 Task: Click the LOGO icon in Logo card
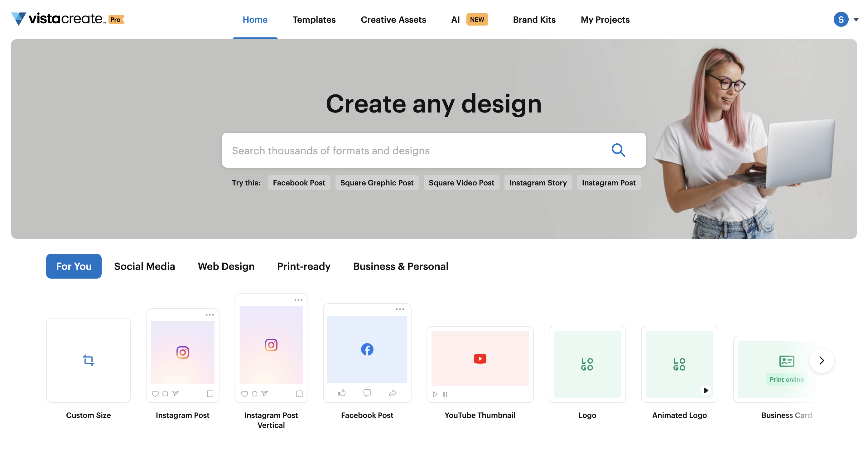coord(587,364)
